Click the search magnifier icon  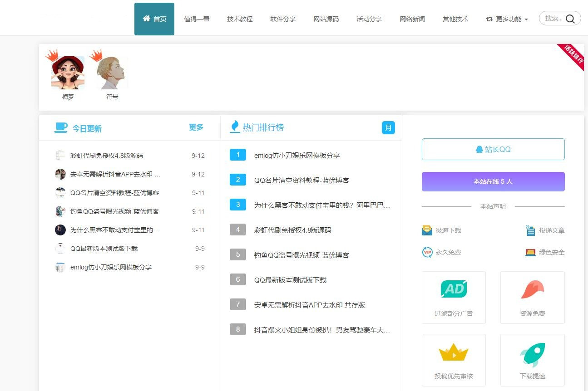(570, 19)
